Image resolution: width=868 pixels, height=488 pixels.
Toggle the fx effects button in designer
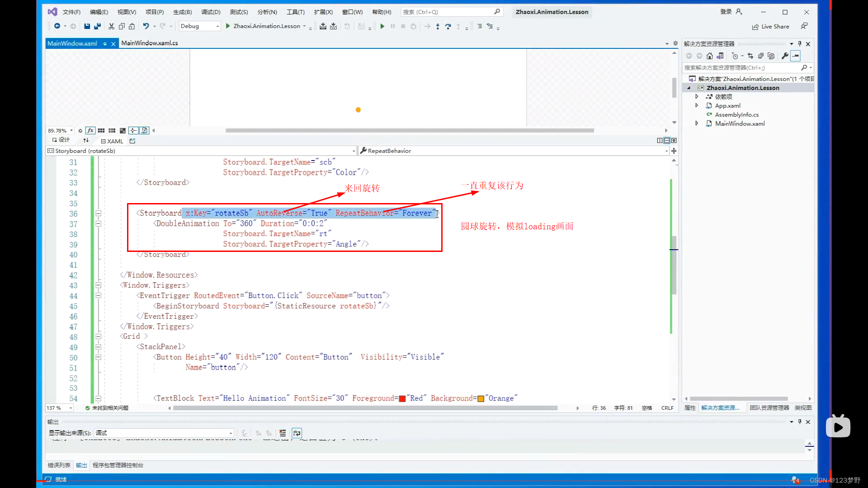coord(90,130)
